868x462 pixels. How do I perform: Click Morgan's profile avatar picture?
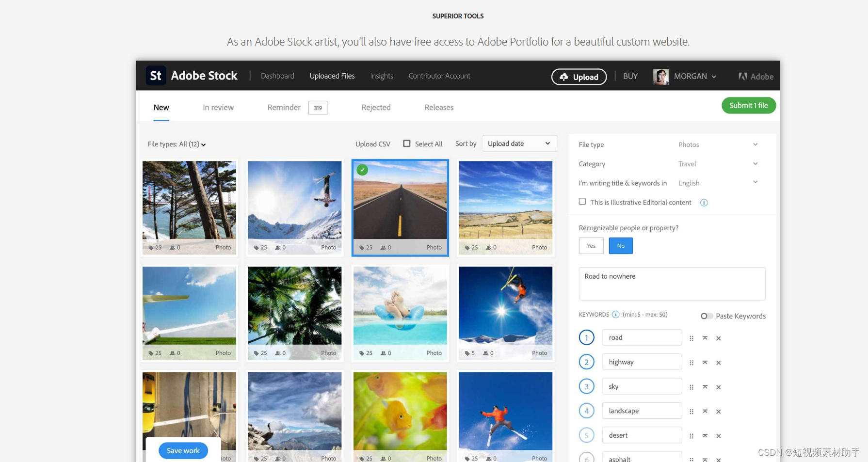tap(660, 77)
